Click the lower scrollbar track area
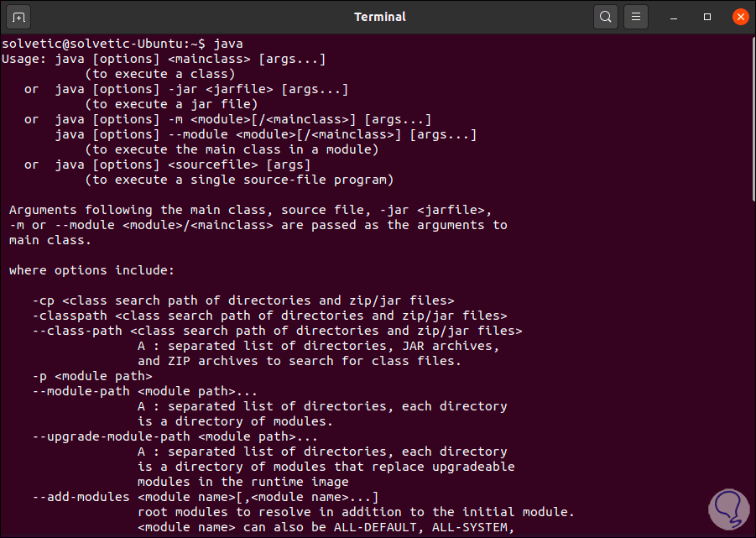 coord(753,378)
